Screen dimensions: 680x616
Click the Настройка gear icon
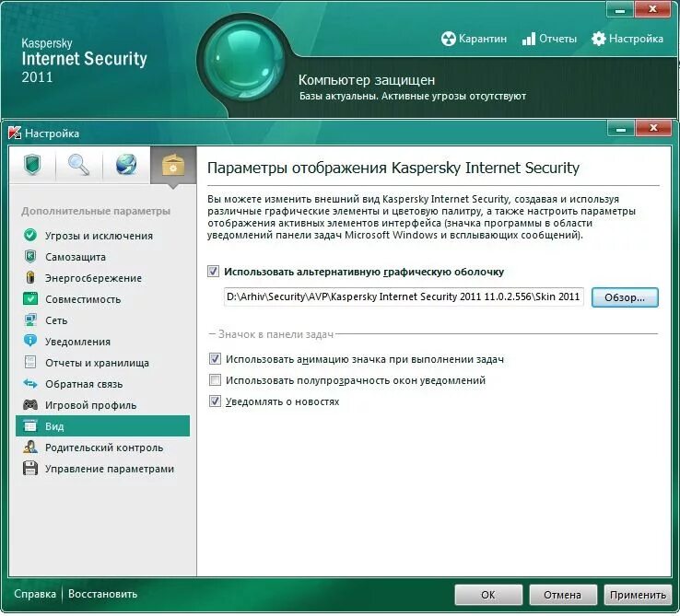click(x=599, y=39)
